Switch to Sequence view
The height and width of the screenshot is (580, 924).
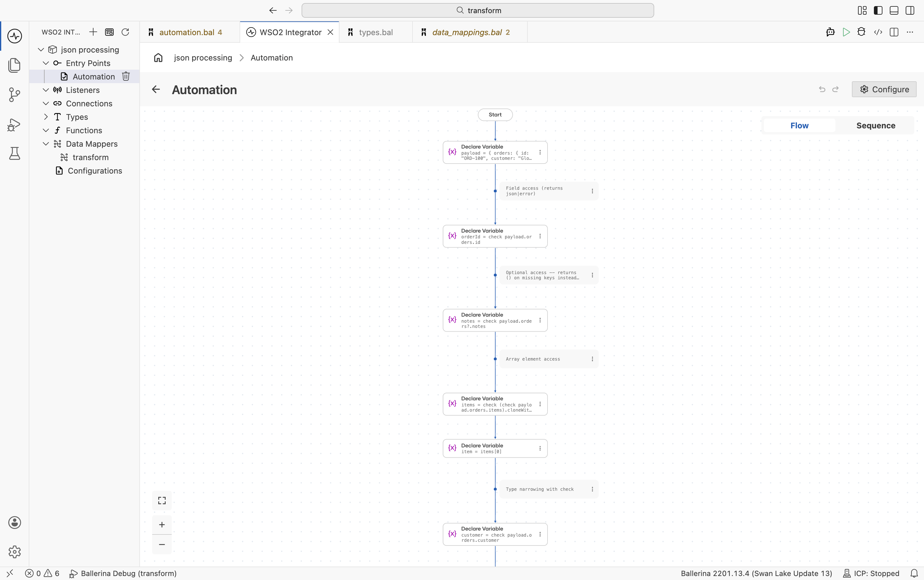coord(876,125)
